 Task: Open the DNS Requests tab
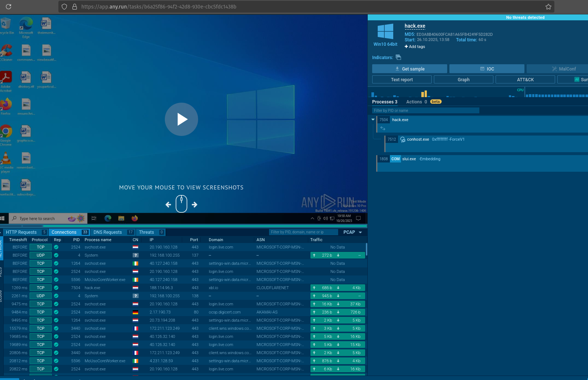click(108, 232)
